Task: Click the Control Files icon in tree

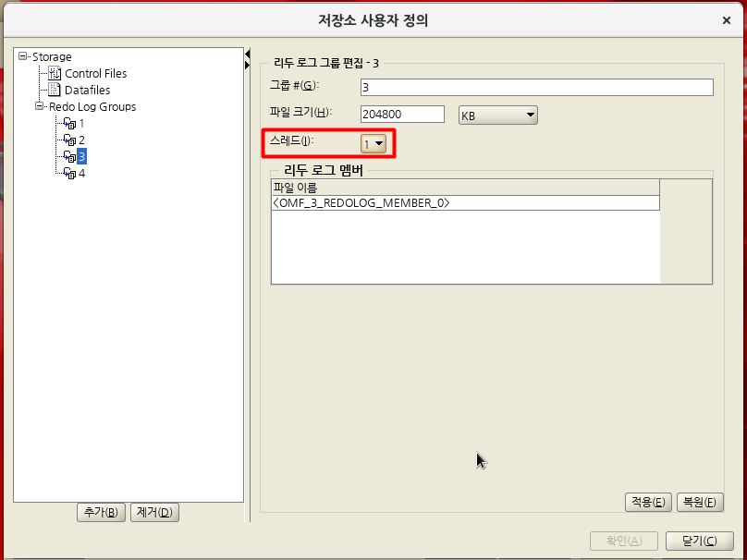Action: [55, 73]
